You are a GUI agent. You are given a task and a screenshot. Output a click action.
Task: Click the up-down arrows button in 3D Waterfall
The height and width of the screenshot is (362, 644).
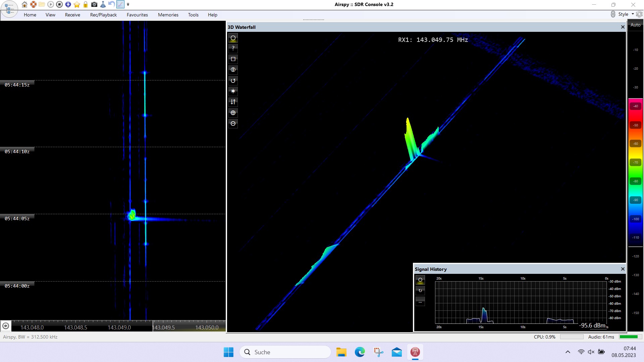(x=233, y=102)
